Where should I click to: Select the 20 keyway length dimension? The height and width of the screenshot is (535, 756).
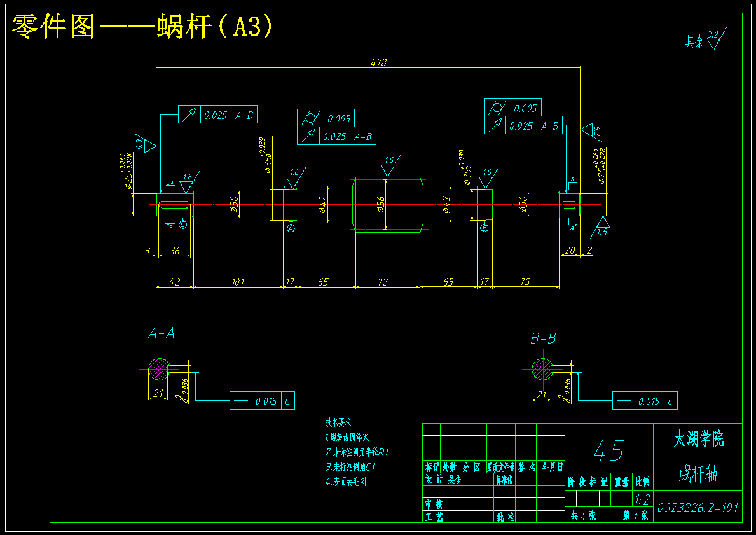pos(570,251)
